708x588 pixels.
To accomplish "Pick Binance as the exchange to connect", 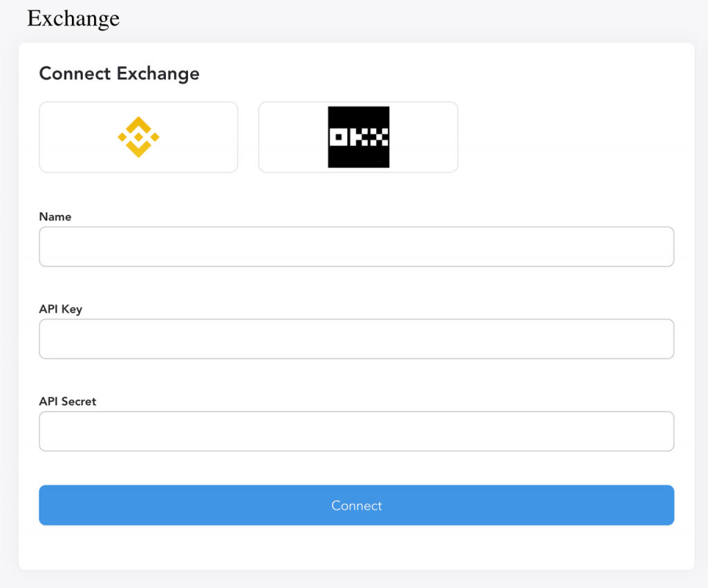I will (138, 137).
